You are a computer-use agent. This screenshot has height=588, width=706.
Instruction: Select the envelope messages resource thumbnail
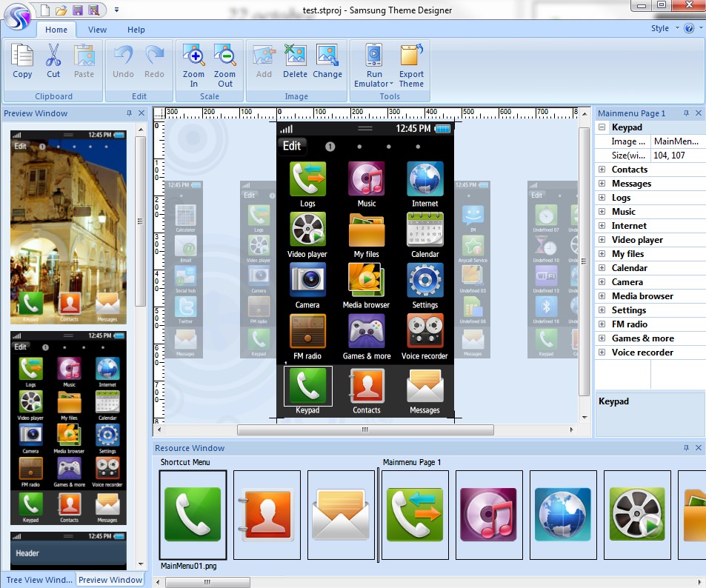coord(341,515)
